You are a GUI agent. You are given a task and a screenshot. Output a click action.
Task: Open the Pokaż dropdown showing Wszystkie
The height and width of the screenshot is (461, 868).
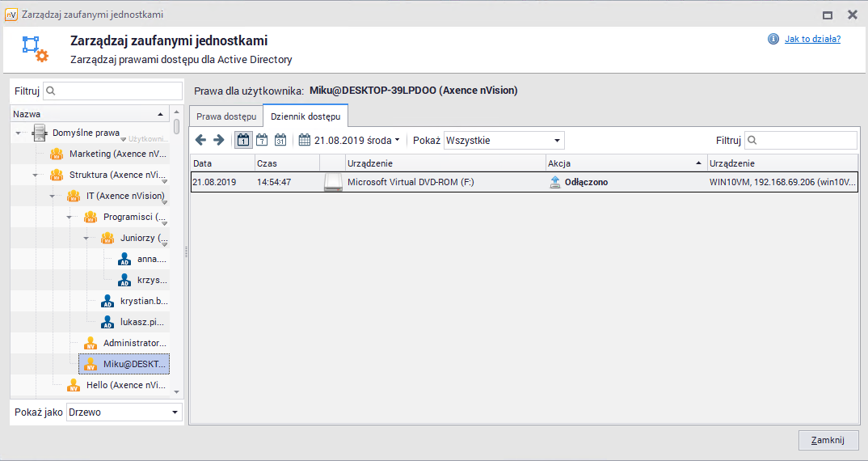[x=504, y=140]
